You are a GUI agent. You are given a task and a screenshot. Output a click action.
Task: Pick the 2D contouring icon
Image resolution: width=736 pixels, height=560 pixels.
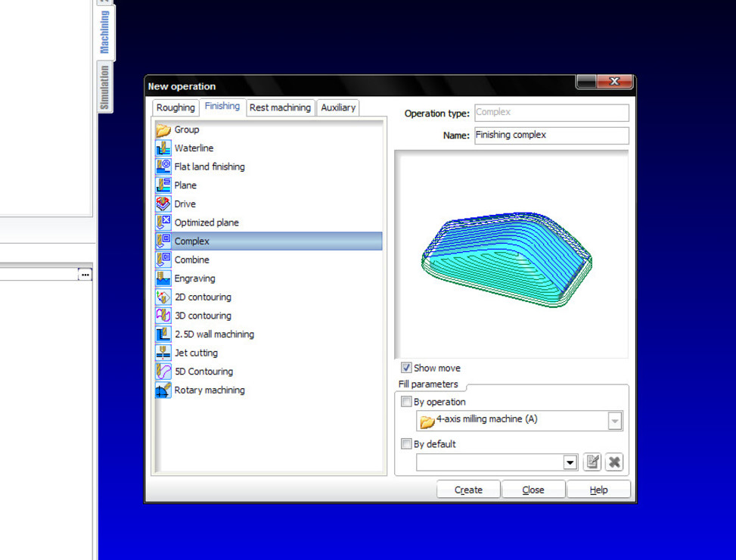163,297
